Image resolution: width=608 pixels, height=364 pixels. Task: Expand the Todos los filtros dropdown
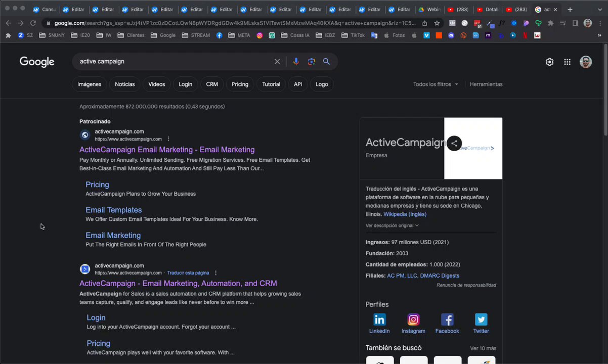(x=436, y=84)
